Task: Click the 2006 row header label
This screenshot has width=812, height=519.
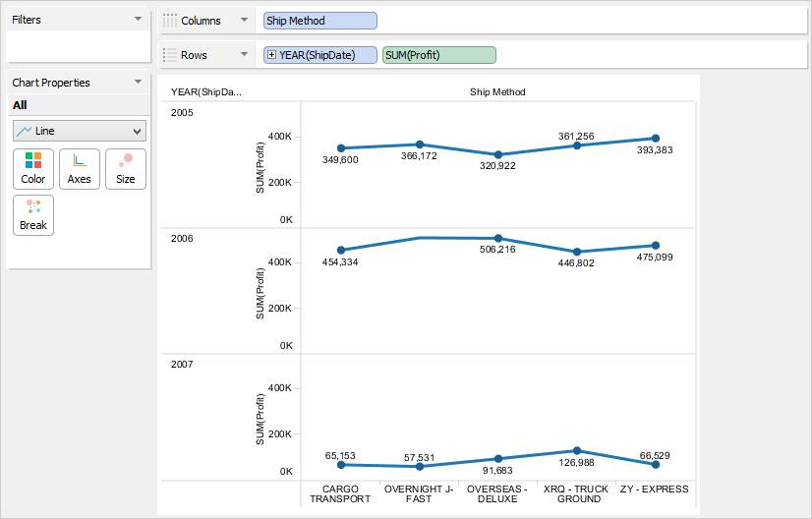Action: (x=182, y=239)
